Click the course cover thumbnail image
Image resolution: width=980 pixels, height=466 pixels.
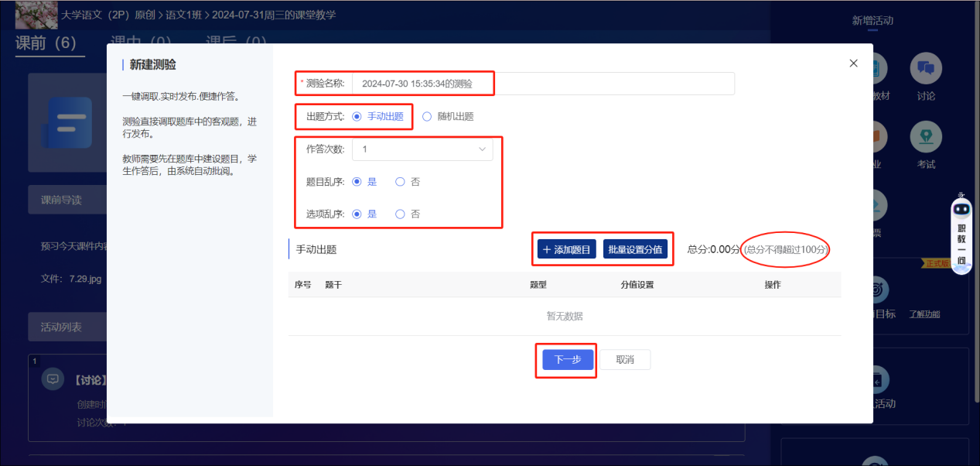[x=36, y=15]
